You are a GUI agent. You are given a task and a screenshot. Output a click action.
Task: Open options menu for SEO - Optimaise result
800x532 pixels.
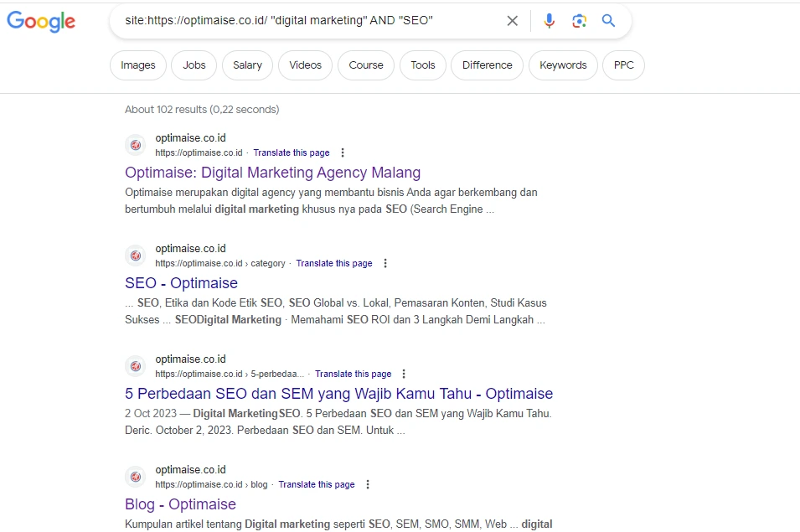tap(385, 263)
